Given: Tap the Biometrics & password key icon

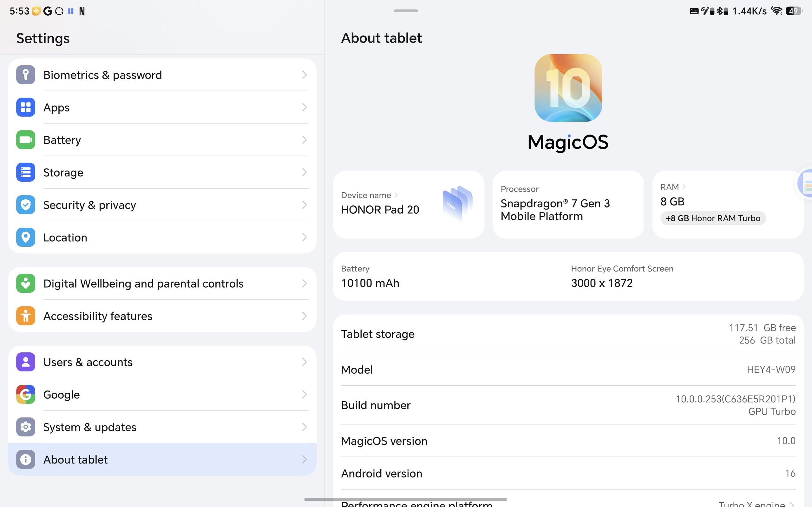Looking at the screenshot, I should pos(25,75).
